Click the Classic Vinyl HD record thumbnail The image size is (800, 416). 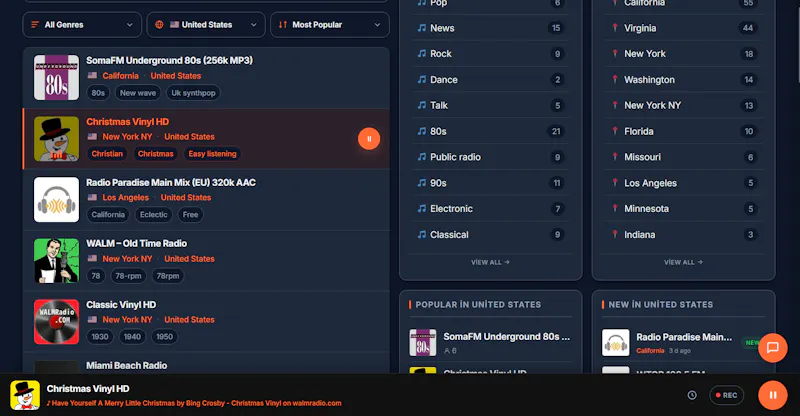tap(57, 322)
